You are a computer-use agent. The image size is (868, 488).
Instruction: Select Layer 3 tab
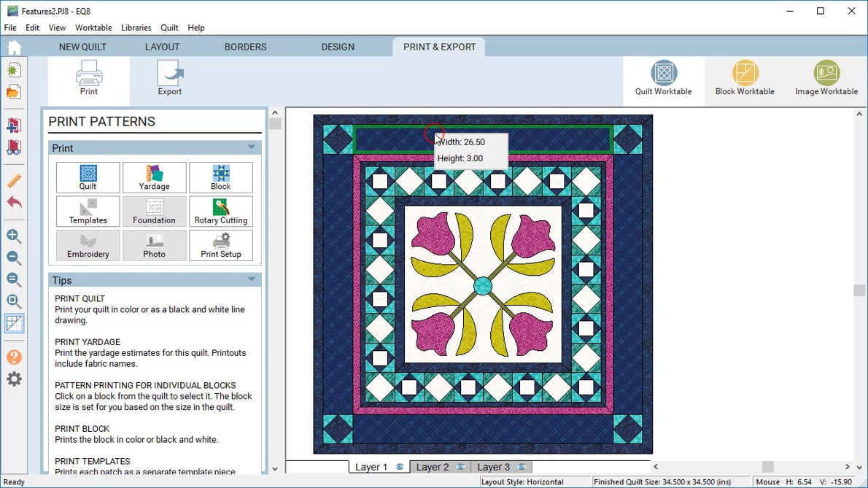click(501, 467)
